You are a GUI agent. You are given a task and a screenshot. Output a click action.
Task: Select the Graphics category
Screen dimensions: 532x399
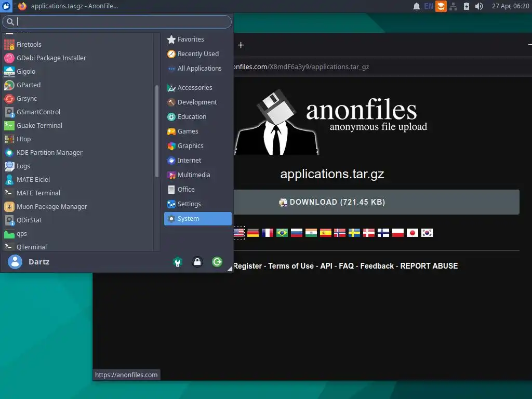click(198, 146)
